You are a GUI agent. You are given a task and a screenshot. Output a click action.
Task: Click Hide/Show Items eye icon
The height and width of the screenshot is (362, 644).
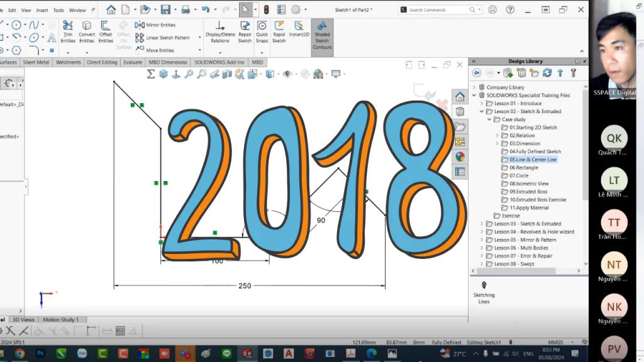pyautogui.click(x=287, y=74)
